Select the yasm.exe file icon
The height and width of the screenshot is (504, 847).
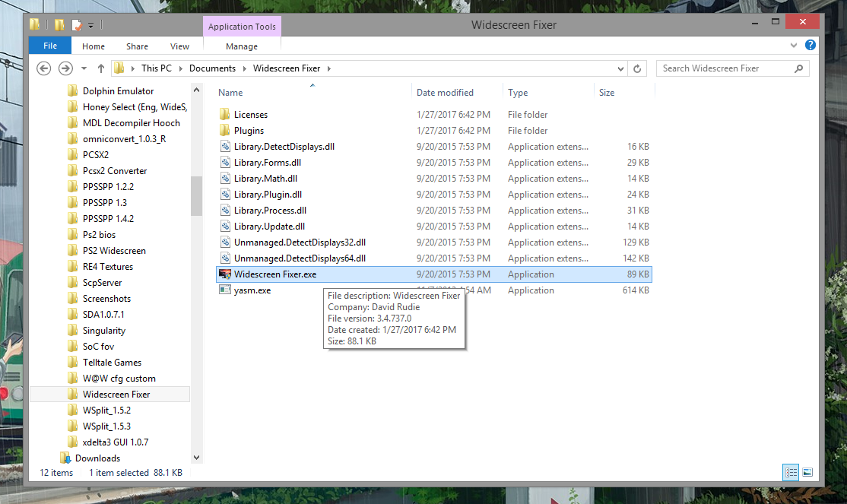(x=225, y=290)
